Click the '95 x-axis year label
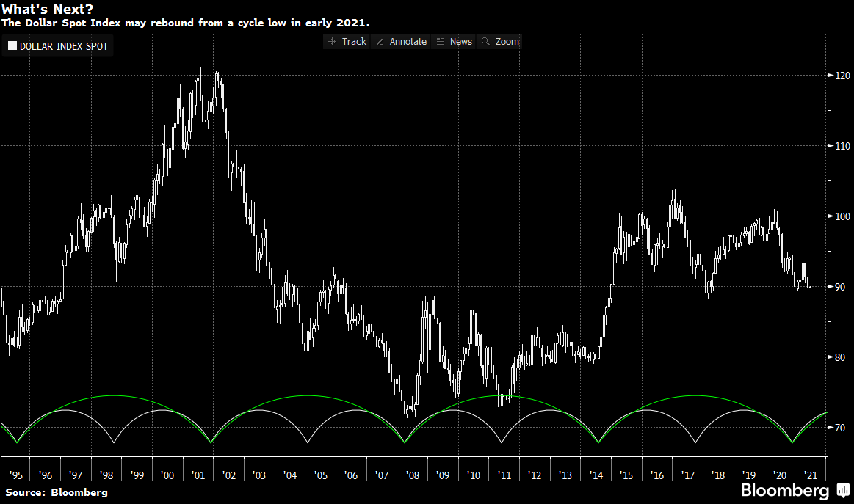This screenshot has height=504, width=854. tap(16, 475)
